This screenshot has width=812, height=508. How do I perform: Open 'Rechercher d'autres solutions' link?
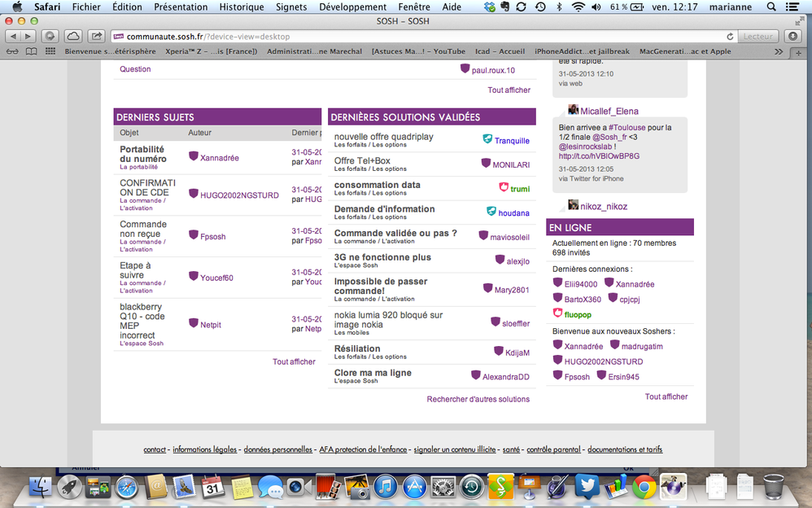coord(478,399)
